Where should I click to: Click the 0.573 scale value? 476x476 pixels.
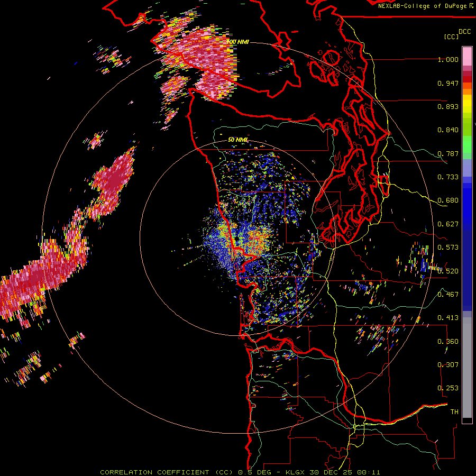[448, 248]
